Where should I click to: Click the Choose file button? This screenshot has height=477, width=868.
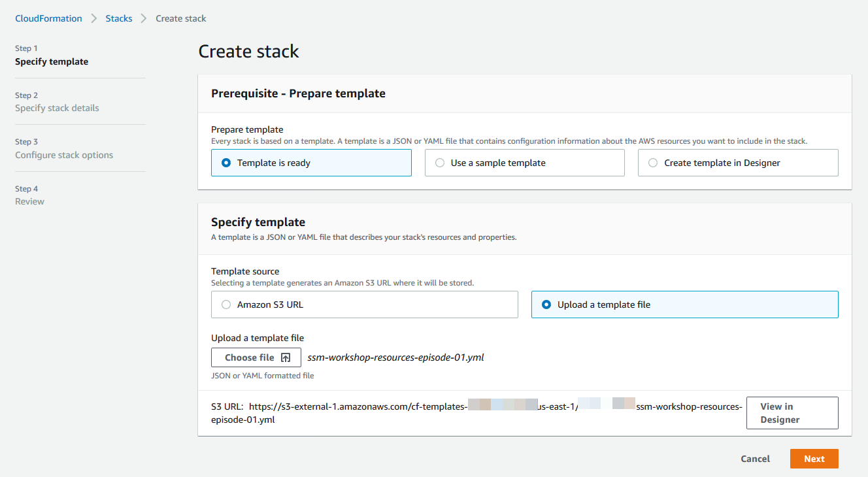tap(256, 357)
